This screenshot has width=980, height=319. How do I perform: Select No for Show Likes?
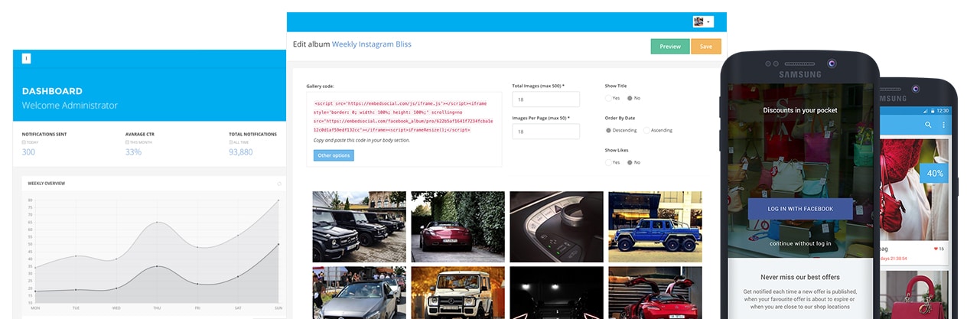(630, 162)
